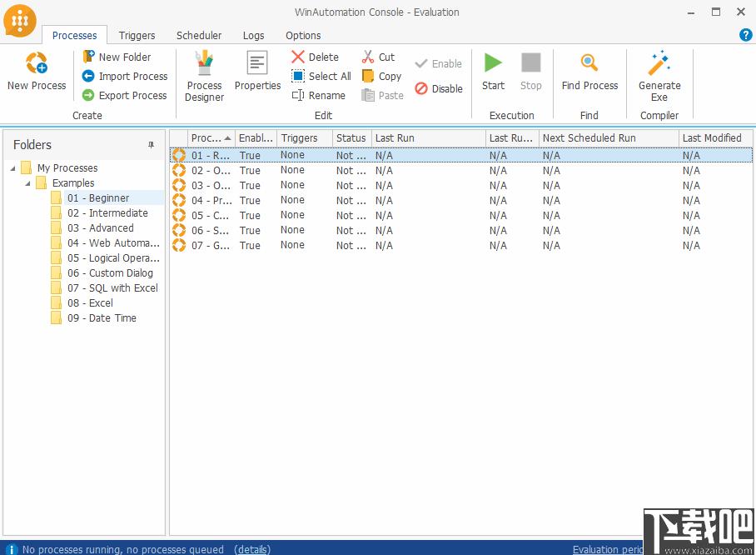Viewport: 756px width, 555px height.
Task: Switch to the Options tab
Action: click(303, 35)
